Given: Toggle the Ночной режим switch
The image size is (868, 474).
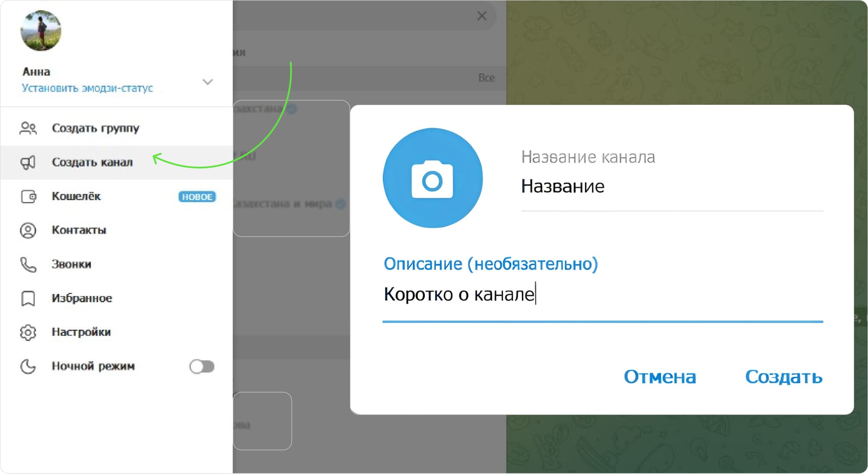Looking at the screenshot, I should (201, 367).
